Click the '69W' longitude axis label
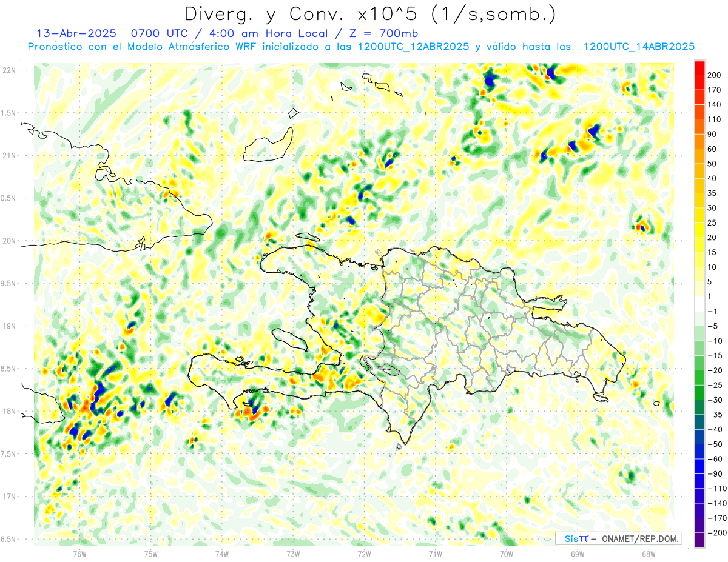The height and width of the screenshot is (562, 728). 578,554
